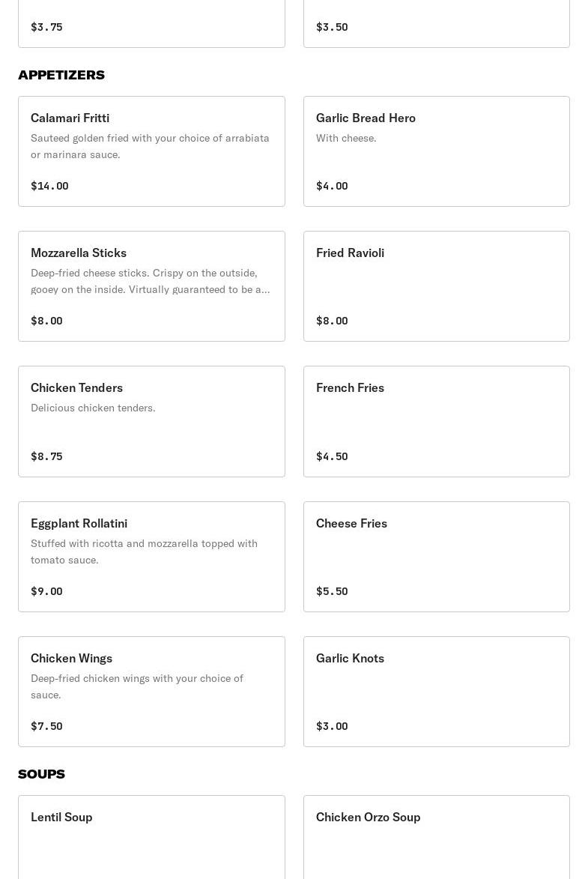Open the Eggplant Rollatini item
The width and height of the screenshot is (588, 879).
point(151,556)
